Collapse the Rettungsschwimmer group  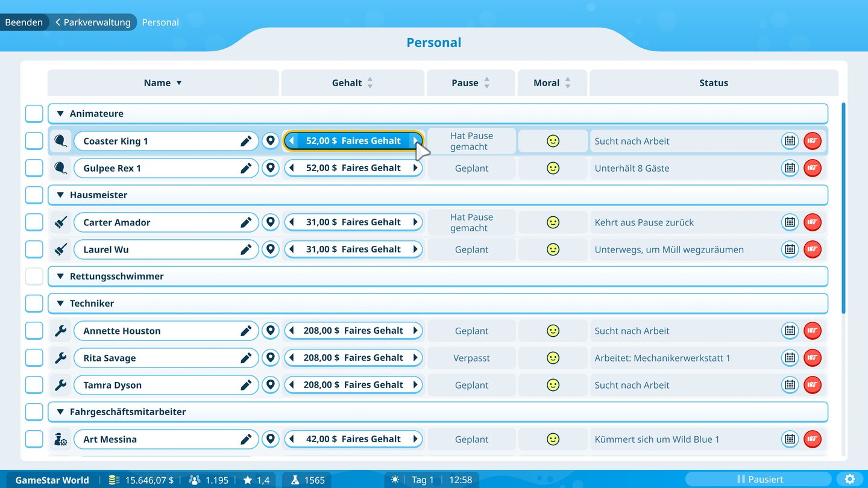[x=60, y=277]
